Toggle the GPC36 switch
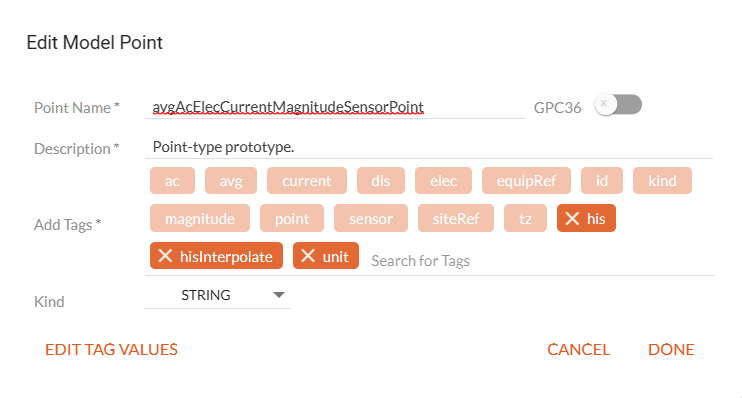This screenshot has height=398, width=742. click(x=618, y=105)
